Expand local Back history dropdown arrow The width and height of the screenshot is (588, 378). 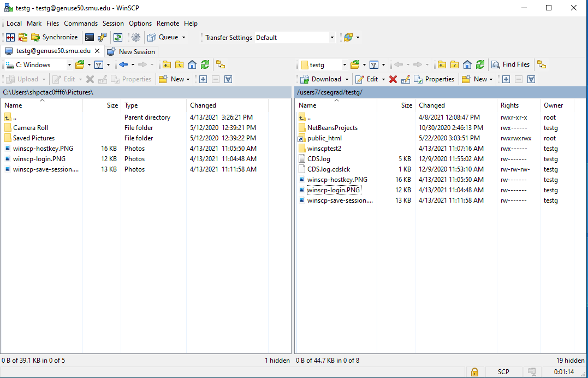[133, 65]
